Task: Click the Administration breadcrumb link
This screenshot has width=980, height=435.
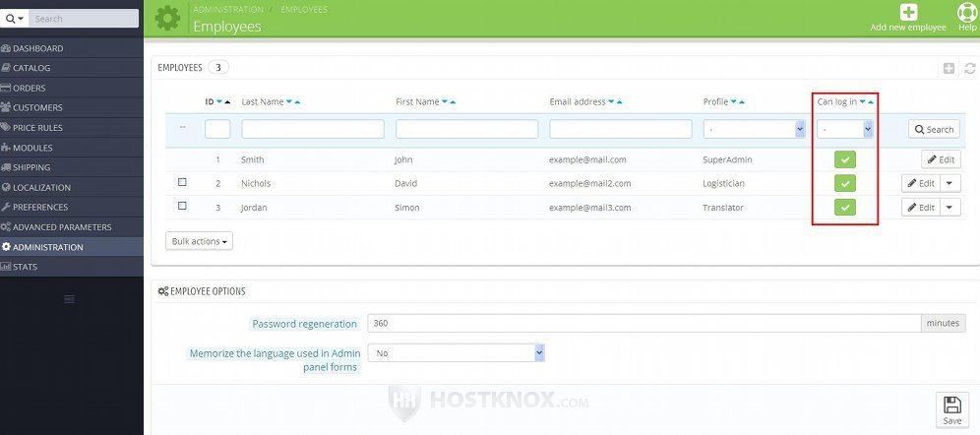Action: (228, 10)
